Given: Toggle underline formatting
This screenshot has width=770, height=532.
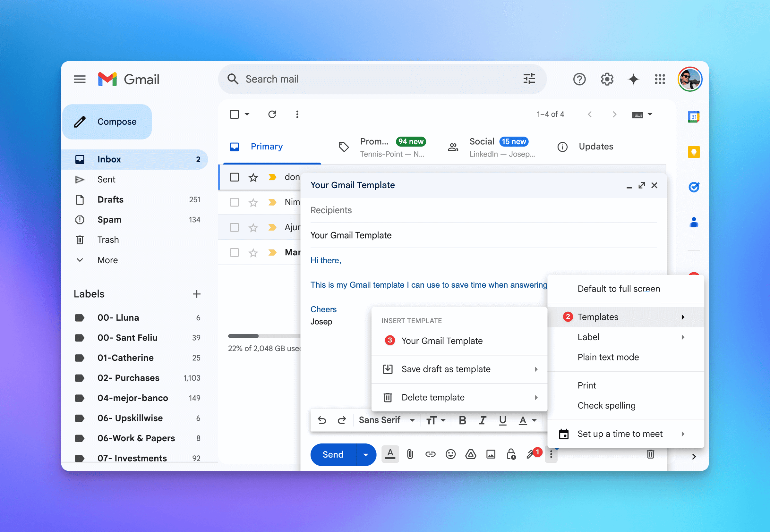Looking at the screenshot, I should [502, 420].
